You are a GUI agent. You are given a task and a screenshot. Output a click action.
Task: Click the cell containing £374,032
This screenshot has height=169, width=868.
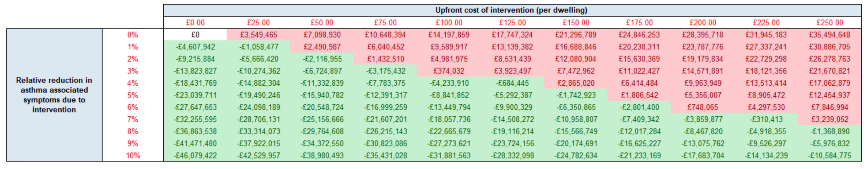[x=449, y=71]
